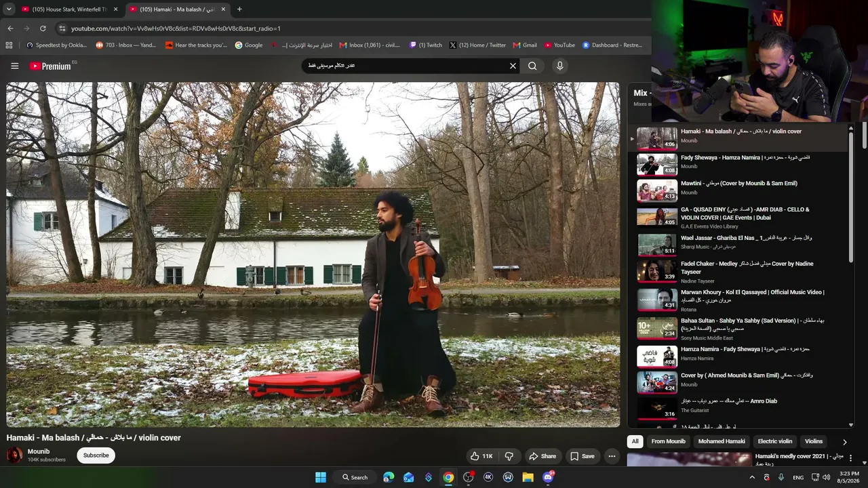Open Speedtest by Ookla bookmark
The image size is (868, 488).
[x=56, y=45]
